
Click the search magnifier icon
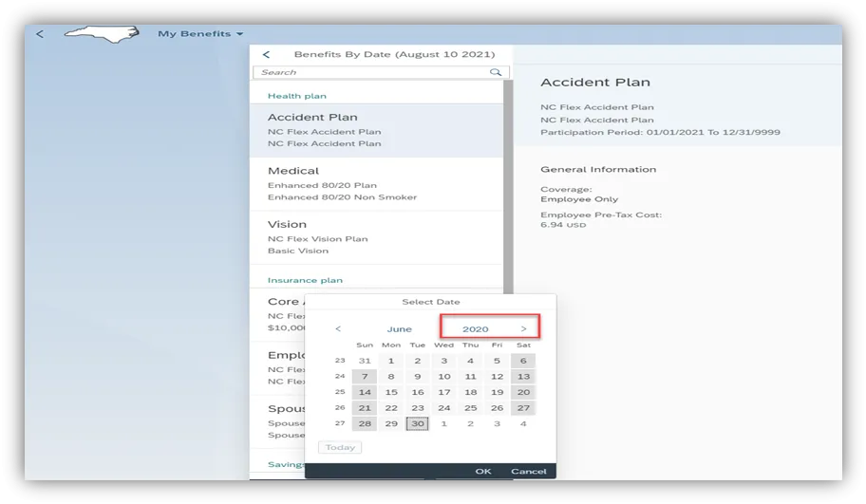click(x=496, y=72)
